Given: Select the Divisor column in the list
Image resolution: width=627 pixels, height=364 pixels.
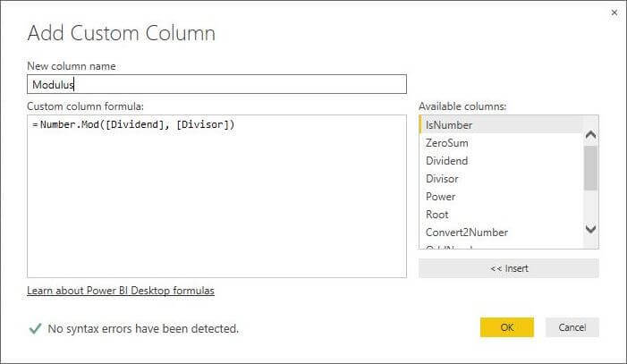Looking at the screenshot, I should click(x=442, y=179).
